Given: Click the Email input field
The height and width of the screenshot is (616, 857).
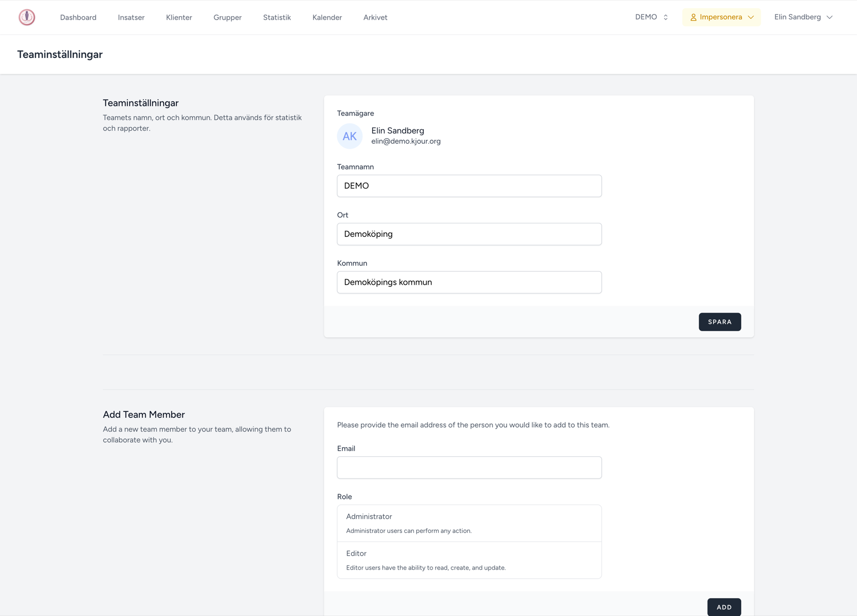Looking at the screenshot, I should coord(469,467).
